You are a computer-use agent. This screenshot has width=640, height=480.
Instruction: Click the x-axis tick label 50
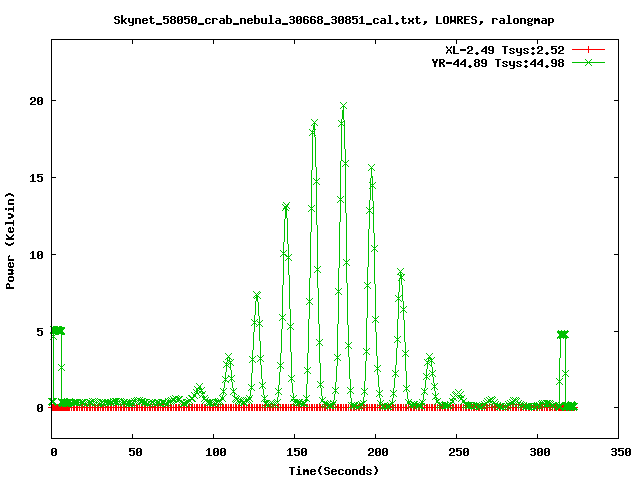click(x=135, y=452)
